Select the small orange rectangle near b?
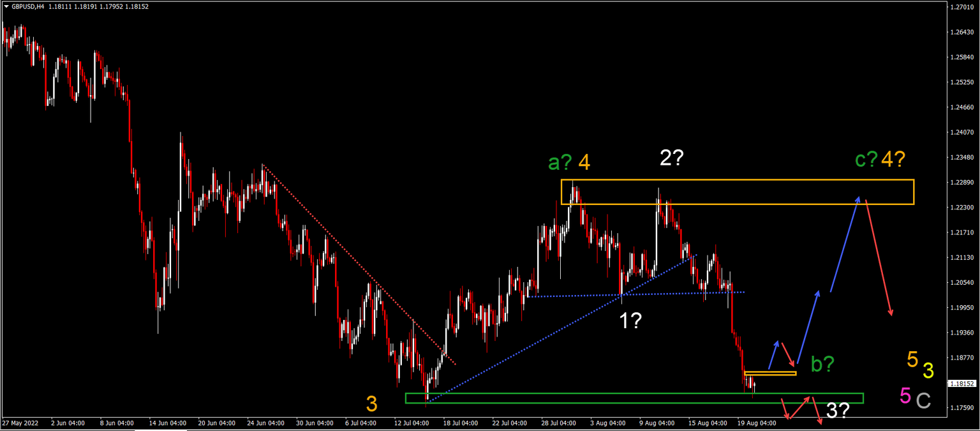 [x=771, y=372]
